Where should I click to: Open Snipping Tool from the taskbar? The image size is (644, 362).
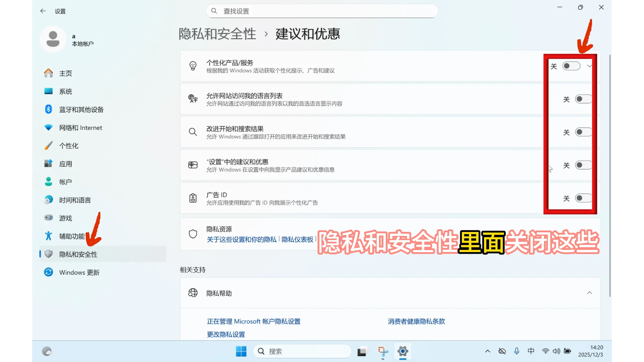tap(383, 351)
